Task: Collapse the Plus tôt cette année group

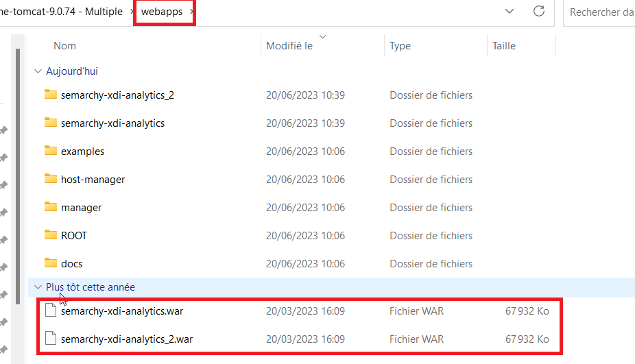Action: click(38, 287)
